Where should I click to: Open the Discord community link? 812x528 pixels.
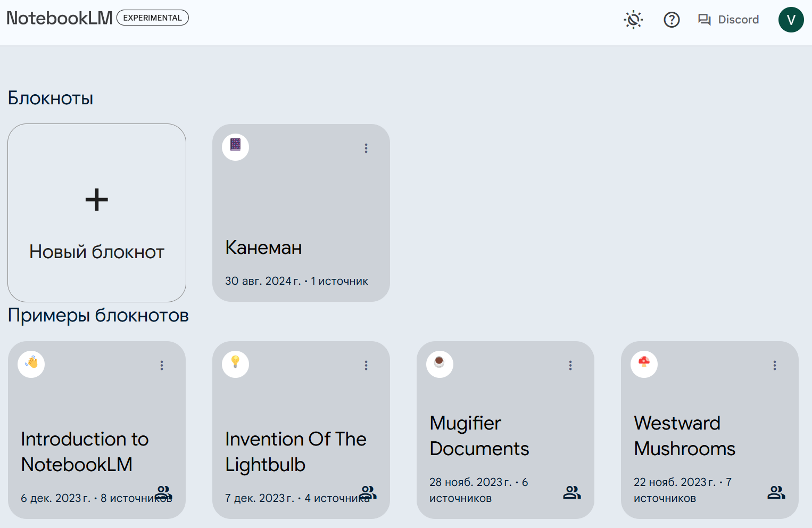click(x=728, y=20)
